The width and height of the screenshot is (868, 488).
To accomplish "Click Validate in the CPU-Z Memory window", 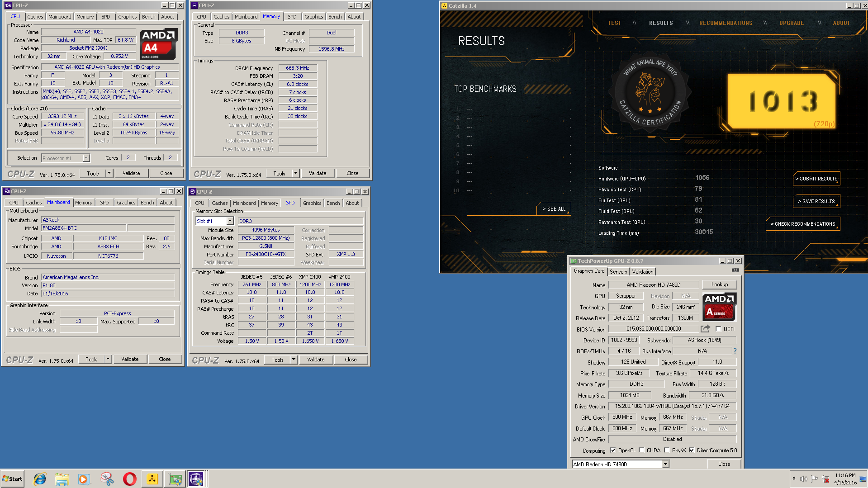I will [318, 173].
